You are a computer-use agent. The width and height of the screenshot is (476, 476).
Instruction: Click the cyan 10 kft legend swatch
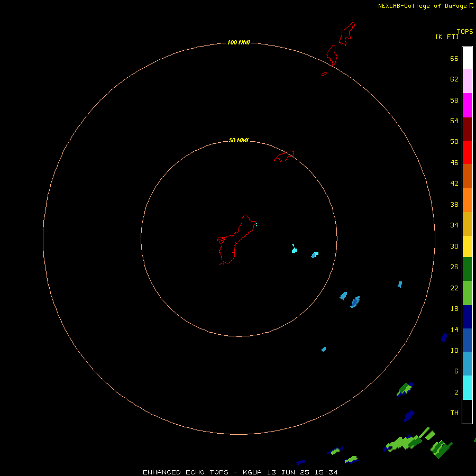(467, 388)
